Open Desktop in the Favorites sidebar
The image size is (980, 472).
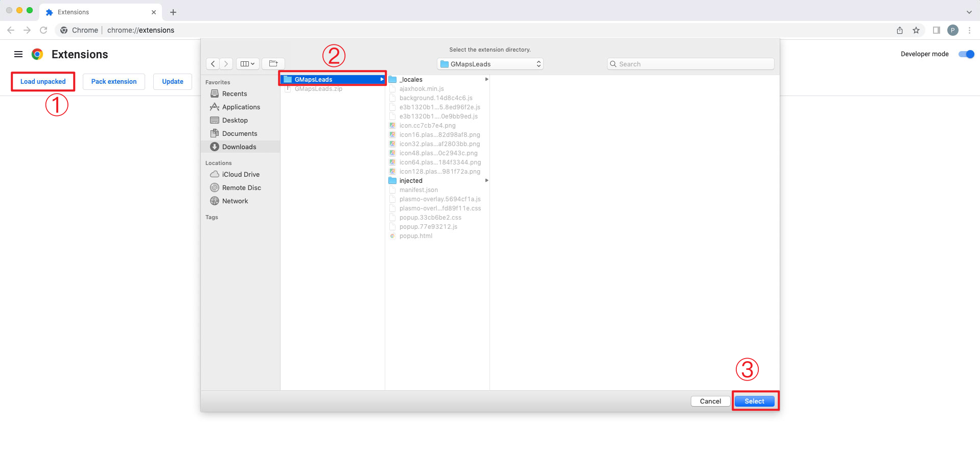[235, 121]
